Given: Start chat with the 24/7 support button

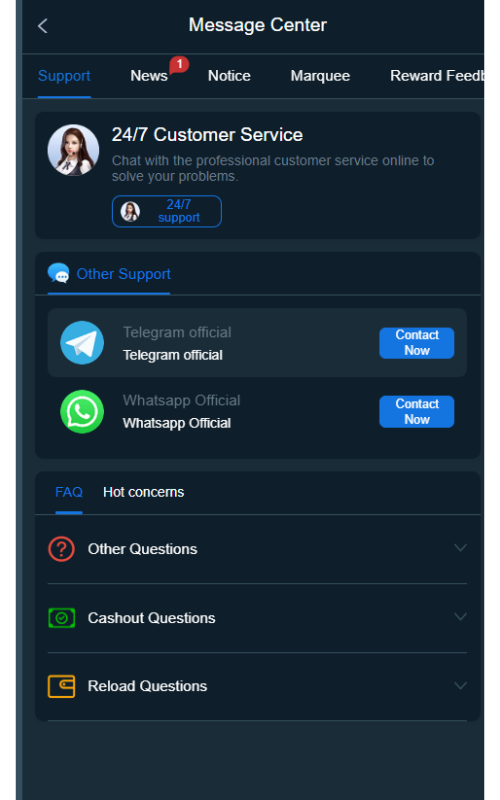Looking at the screenshot, I should (167, 211).
